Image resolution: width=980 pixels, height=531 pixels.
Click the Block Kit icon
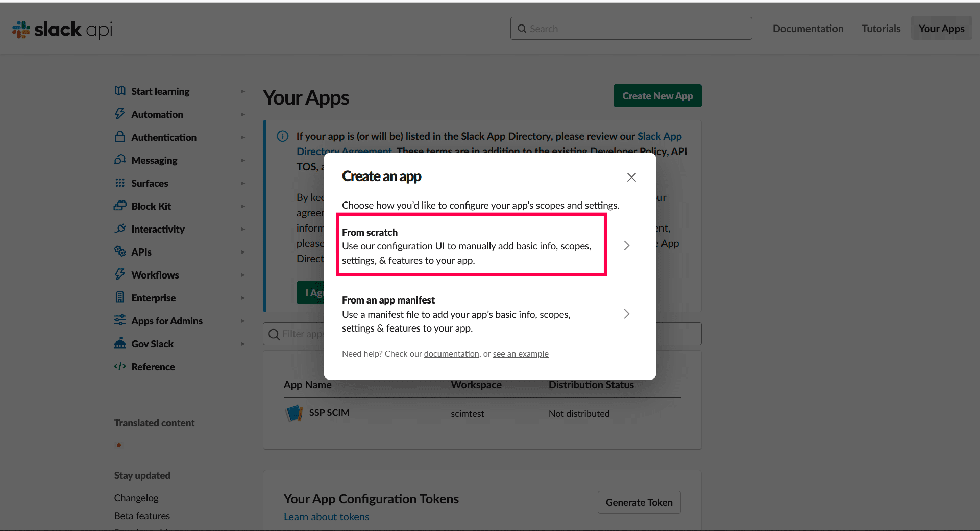point(120,206)
